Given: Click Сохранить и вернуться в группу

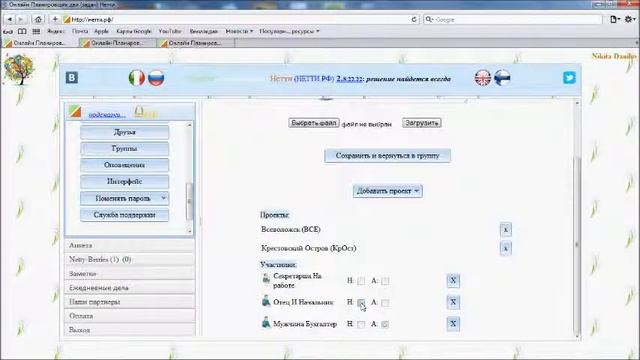Looking at the screenshot, I should (387, 156).
